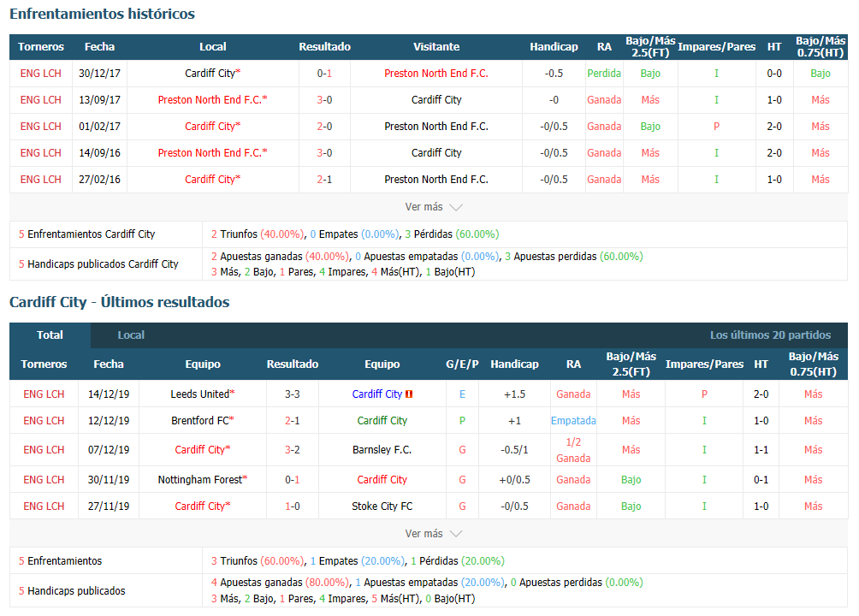Open the 3-2 result against Barnsley
The width and height of the screenshot is (859, 616).
(293, 450)
